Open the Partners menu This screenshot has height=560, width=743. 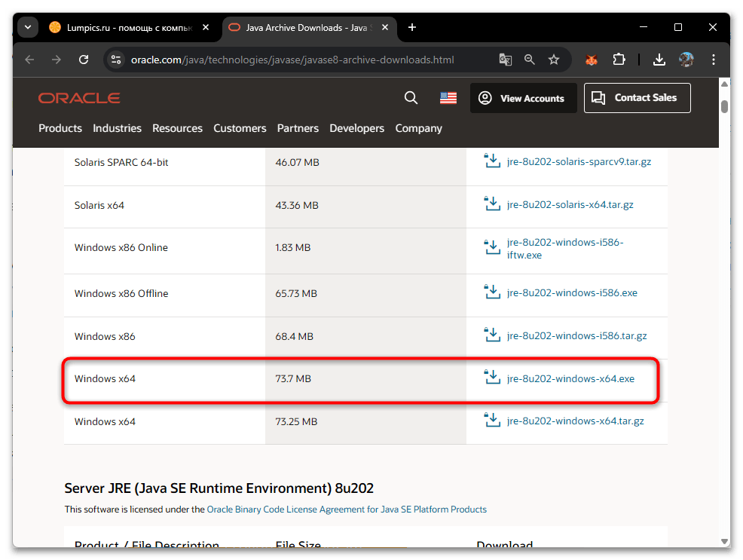pyautogui.click(x=298, y=128)
